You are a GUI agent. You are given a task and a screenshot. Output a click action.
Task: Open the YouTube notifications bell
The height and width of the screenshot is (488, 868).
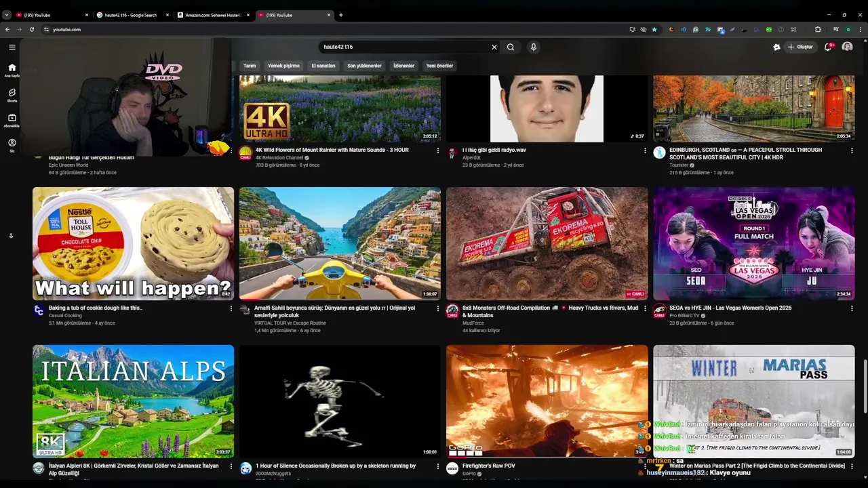click(828, 47)
